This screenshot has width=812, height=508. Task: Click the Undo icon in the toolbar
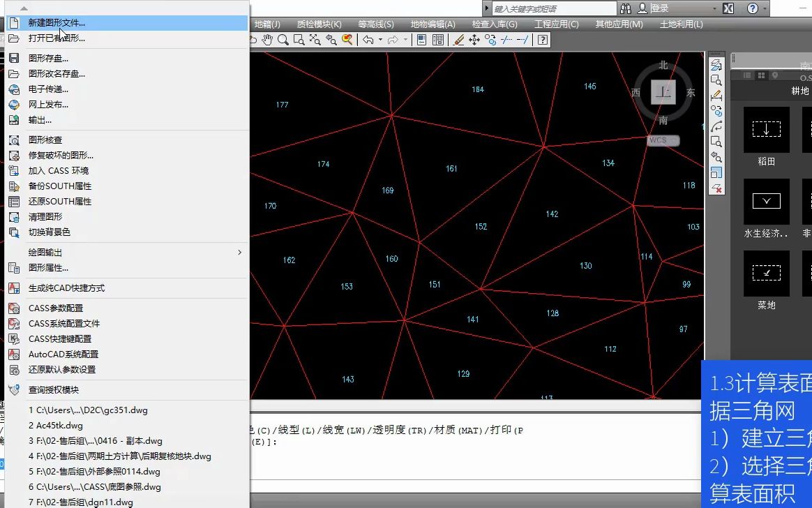pyautogui.click(x=368, y=40)
